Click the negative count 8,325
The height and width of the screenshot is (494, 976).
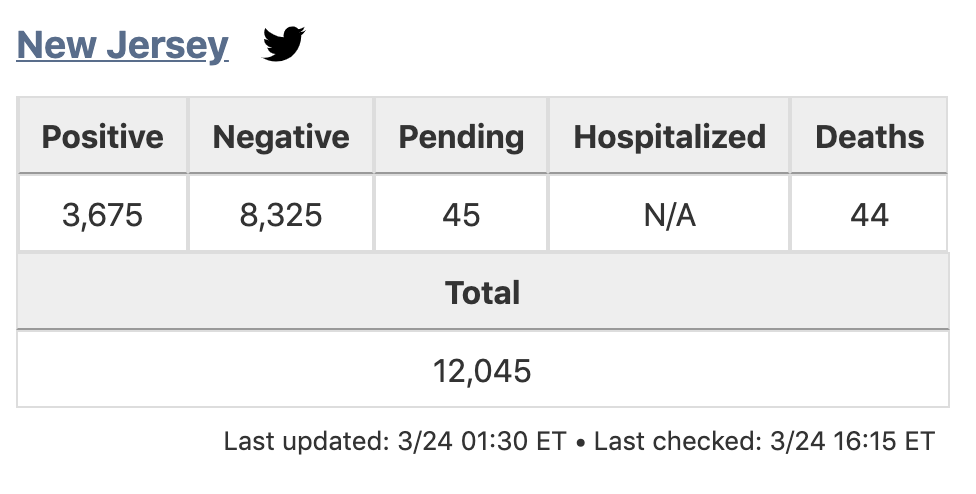[x=281, y=214]
